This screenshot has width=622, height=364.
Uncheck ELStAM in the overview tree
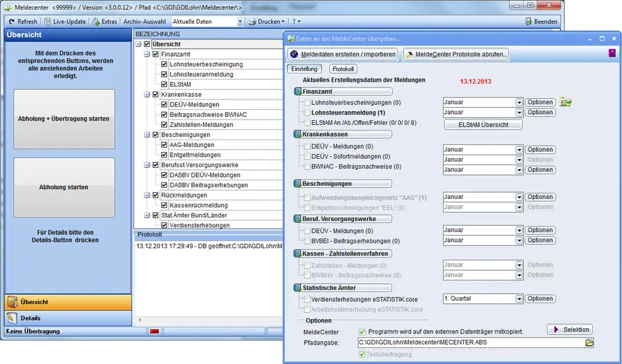point(164,84)
